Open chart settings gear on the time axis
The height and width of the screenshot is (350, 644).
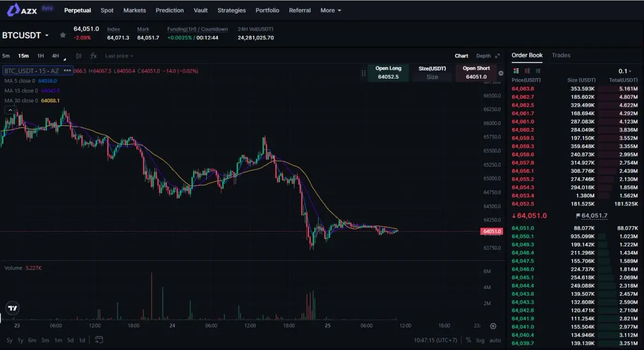pyautogui.click(x=493, y=326)
